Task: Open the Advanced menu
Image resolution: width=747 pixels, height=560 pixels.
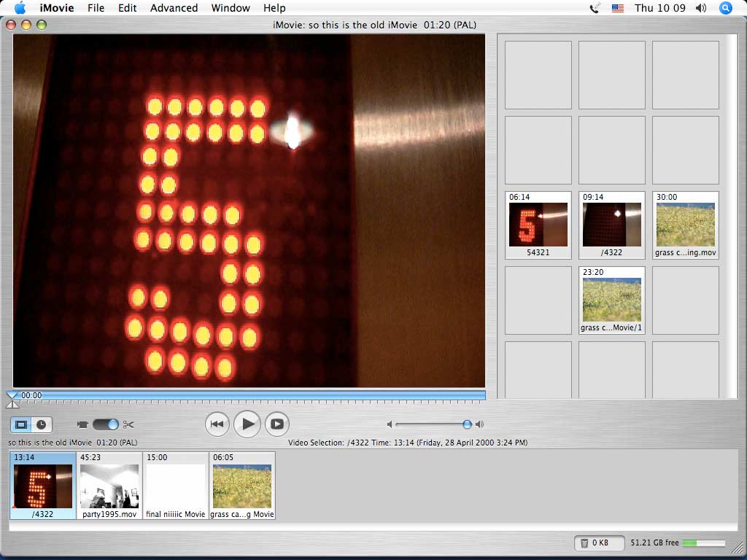Action: [174, 8]
